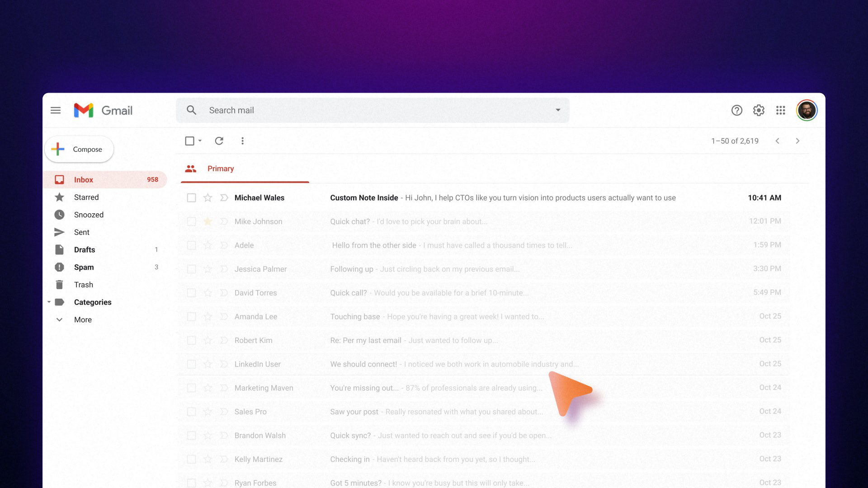Expand the More sidebar section

(83, 320)
